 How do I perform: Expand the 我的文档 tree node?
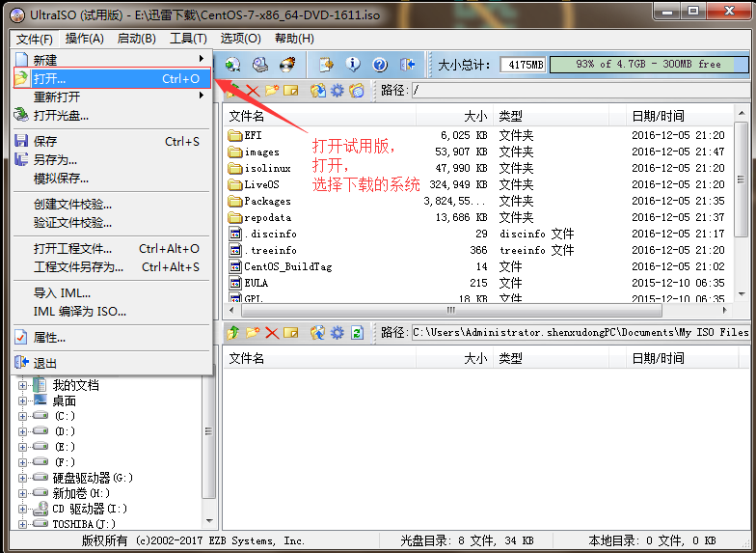pos(22,386)
